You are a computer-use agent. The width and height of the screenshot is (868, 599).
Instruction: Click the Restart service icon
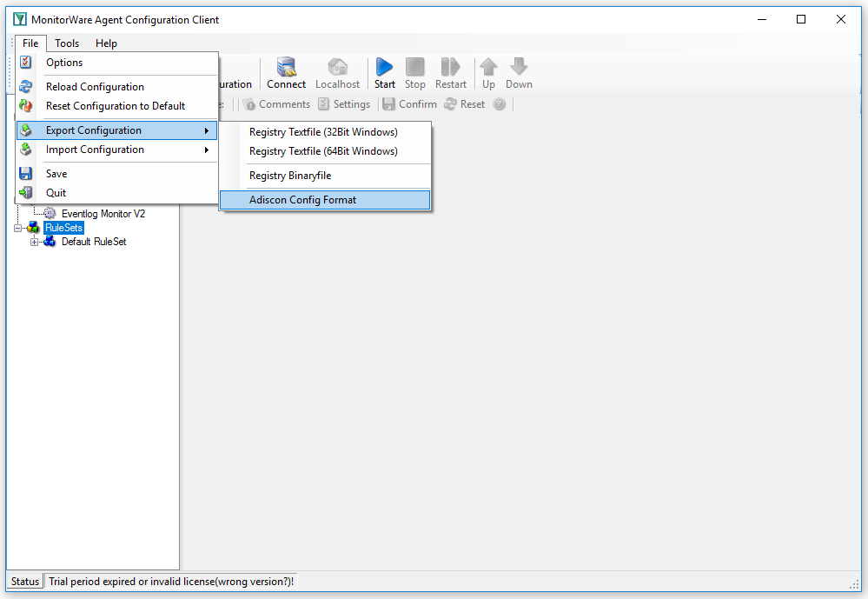pyautogui.click(x=451, y=66)
